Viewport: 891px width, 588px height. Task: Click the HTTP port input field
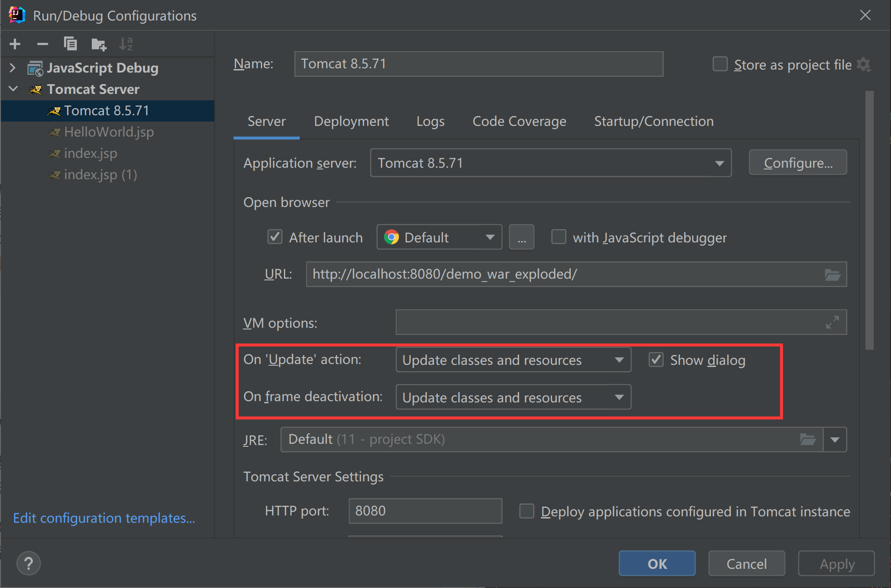(x=425, y=511)
